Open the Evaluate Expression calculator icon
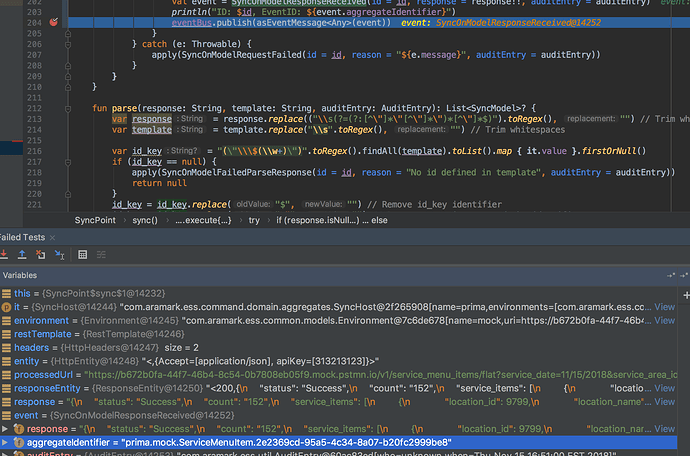Screen dimensions: 690x456 82,254
